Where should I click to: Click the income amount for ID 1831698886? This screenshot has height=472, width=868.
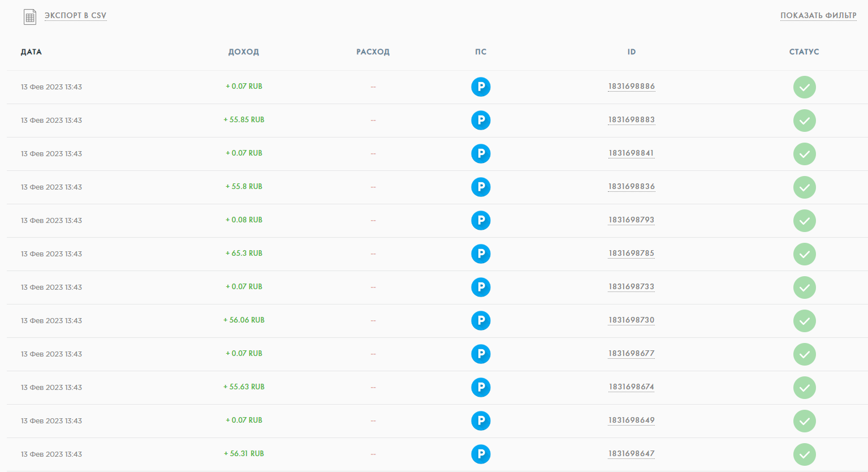[x=244, y=87]
